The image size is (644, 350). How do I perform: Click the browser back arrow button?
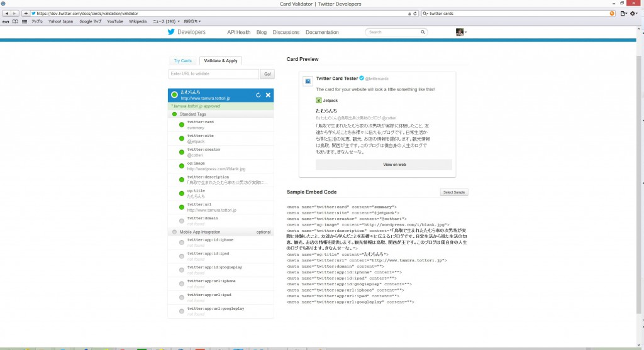[6, 13]
